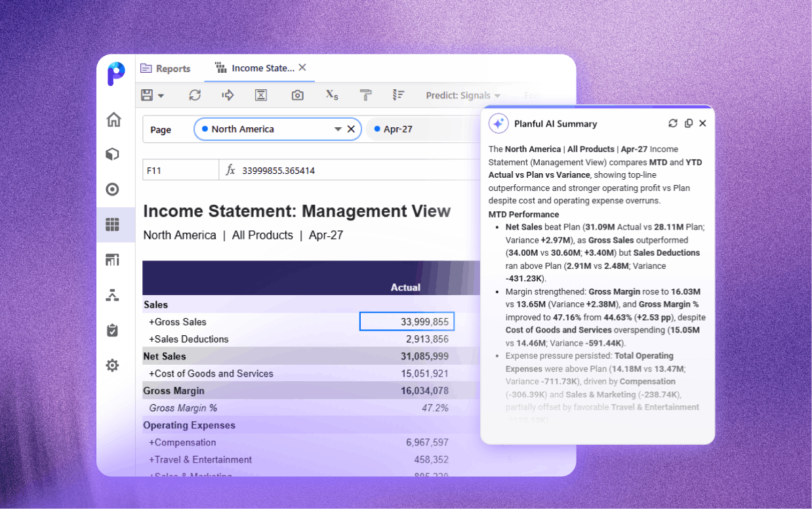This screenshot has height=509, width=812.
Task: Select the grid reports sidebar icon
Action: 113,224
